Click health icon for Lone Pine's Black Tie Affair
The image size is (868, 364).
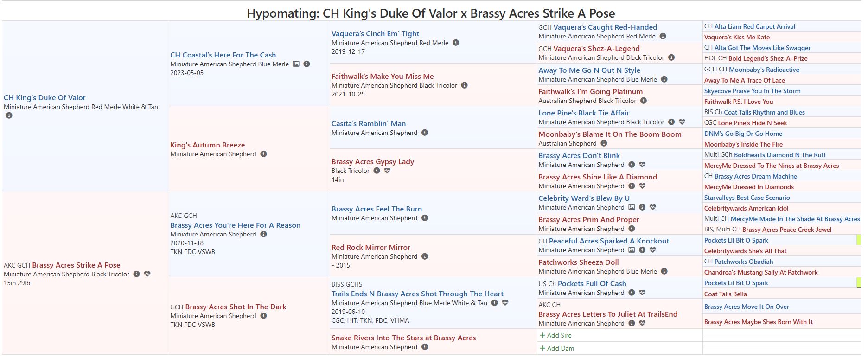pos(682,122)
